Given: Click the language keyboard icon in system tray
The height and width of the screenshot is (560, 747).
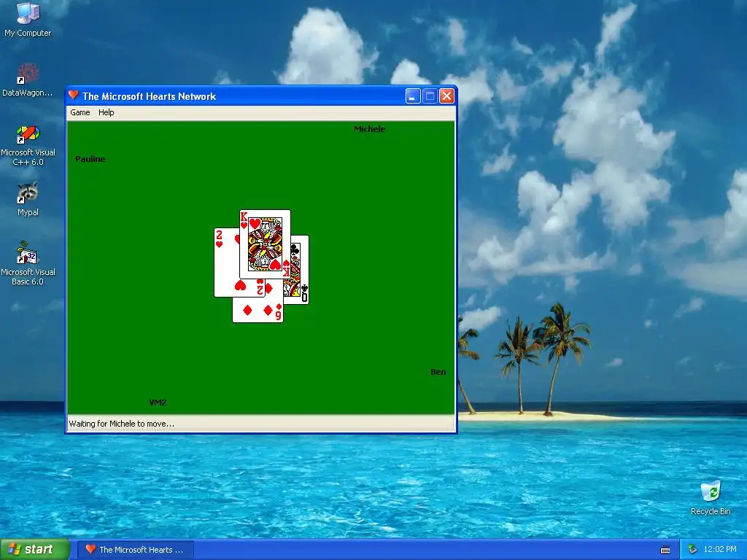Looking at the screenshot, I should pos(665,550).
